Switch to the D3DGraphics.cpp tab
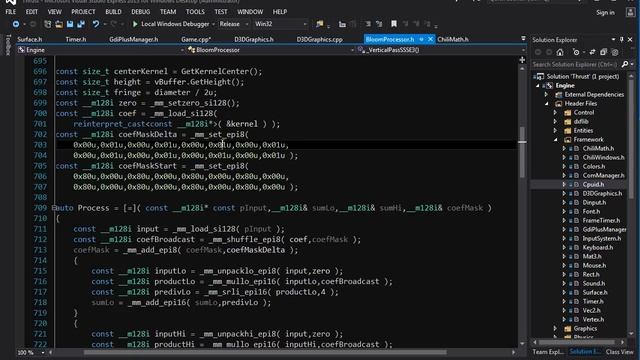The image size is (640, 360). point(319,39)
